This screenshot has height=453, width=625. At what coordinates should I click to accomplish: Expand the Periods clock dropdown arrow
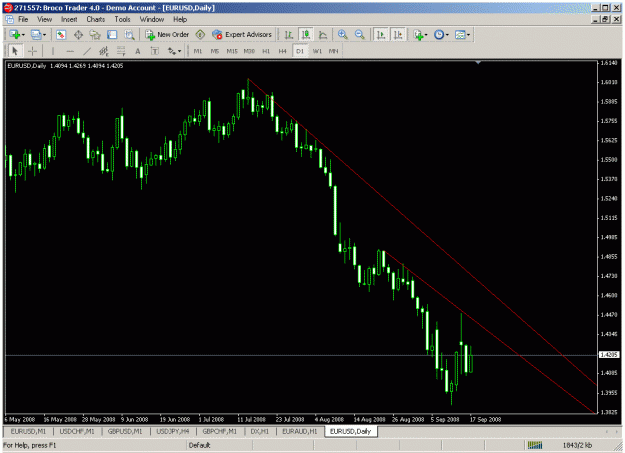447,35
